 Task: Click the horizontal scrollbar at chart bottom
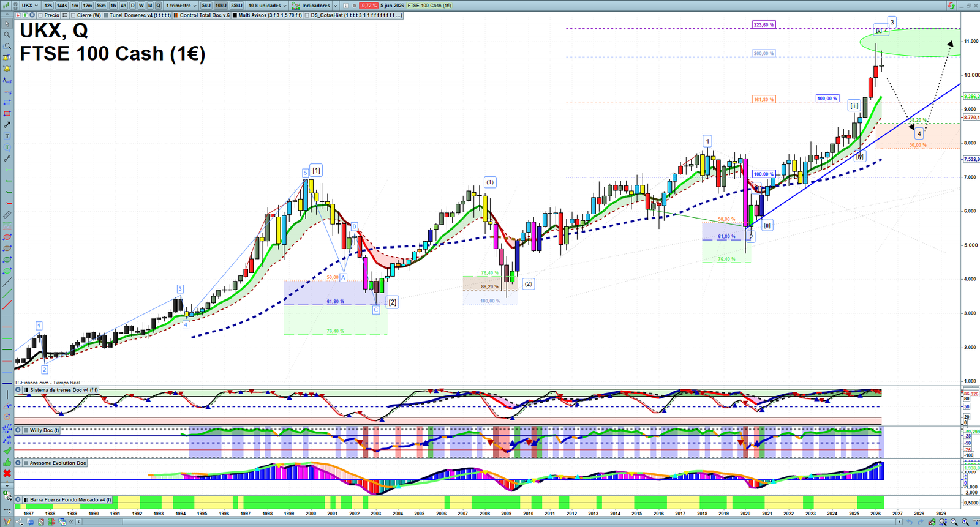489,521
